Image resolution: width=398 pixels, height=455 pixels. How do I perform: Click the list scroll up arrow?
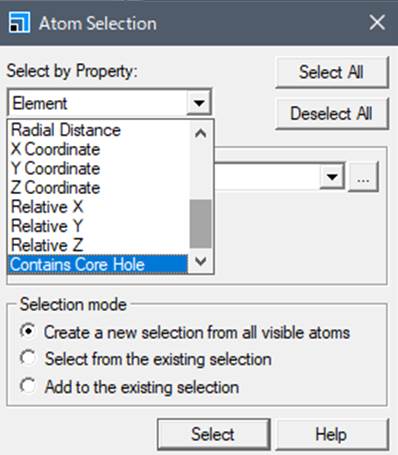200,134
